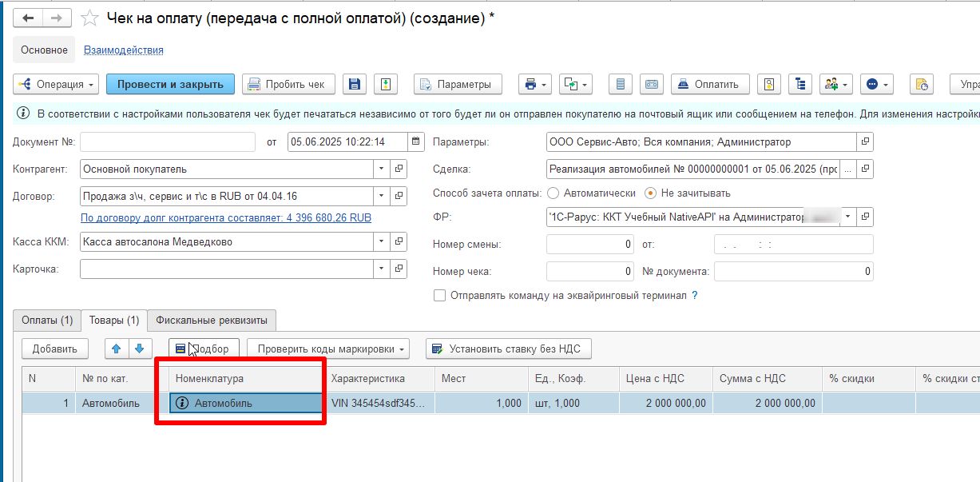Click the info icon in Автомобиль nomenclature cell
The image size is (980, 482).
(x=182, y=403)
